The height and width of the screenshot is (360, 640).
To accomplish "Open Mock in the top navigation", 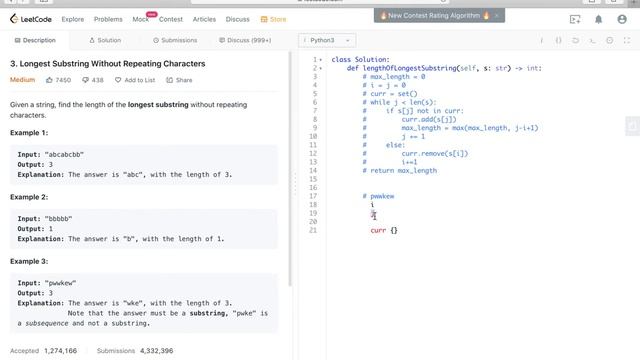I will click(140, 19).
